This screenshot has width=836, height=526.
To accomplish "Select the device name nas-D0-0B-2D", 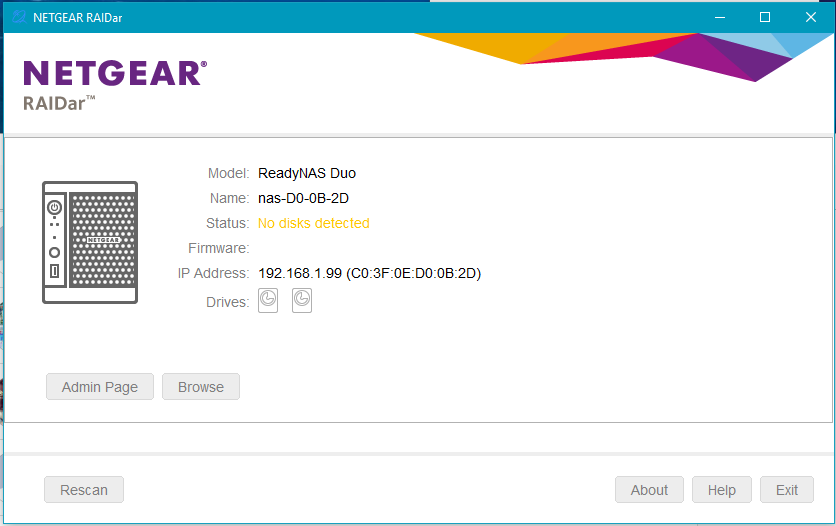I will [x=303, y=198].
